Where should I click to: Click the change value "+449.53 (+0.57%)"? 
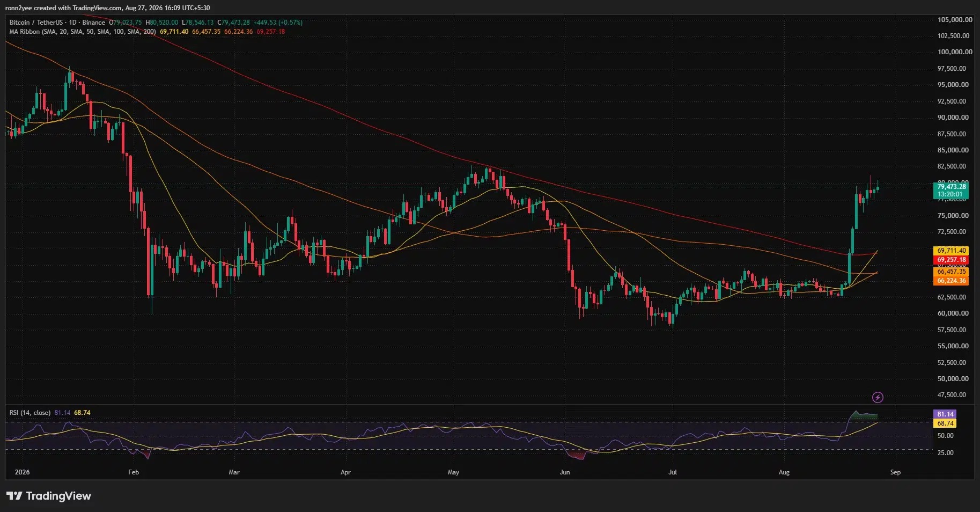click(278, 23)
